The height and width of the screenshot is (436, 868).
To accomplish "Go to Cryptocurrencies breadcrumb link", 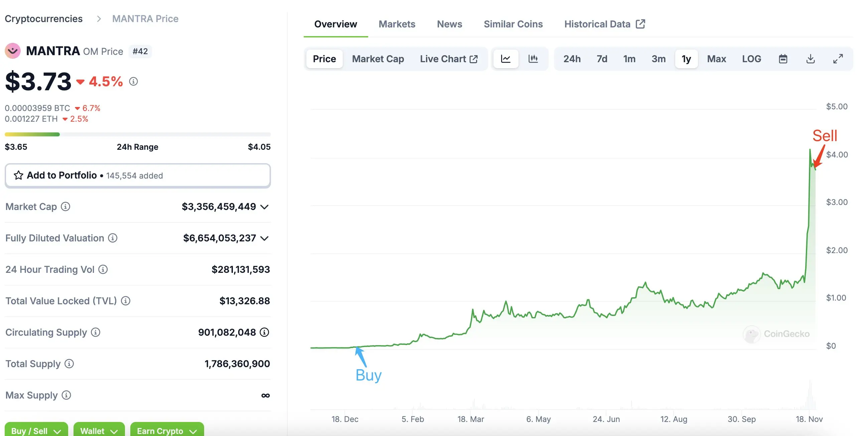I will (43, 18).
